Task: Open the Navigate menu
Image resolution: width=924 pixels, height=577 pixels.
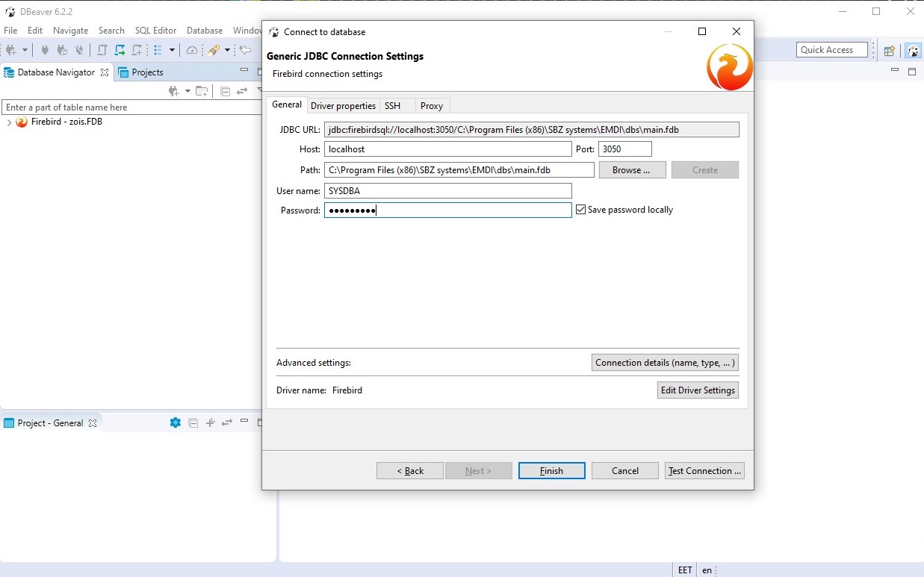Action: pyautogui.click(x=70, y=31)
